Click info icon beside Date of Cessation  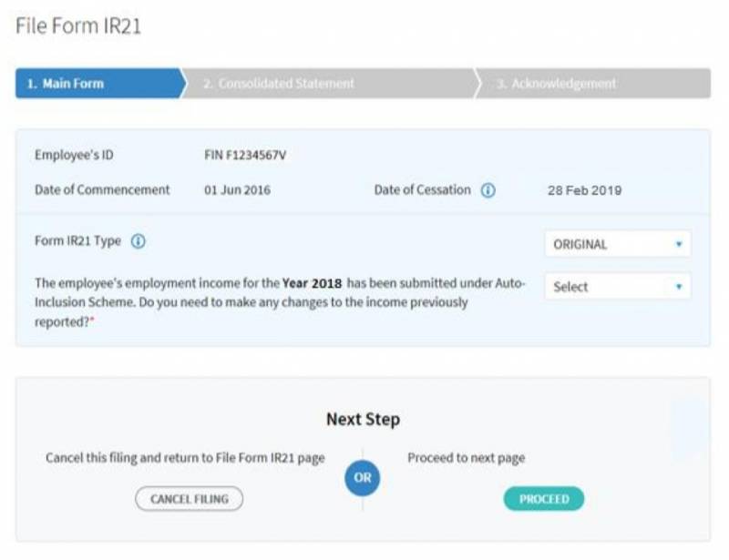(x=488, y=190)
